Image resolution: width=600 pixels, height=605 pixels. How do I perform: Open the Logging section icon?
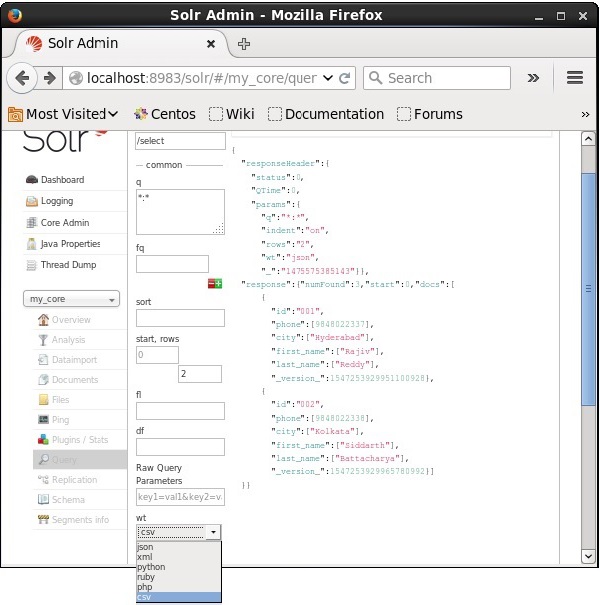coord(32,201)
